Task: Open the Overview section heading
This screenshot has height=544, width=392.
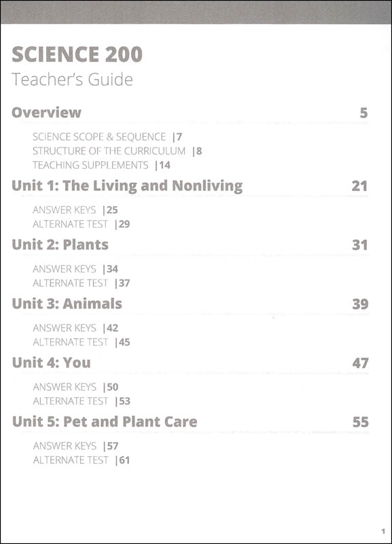Action: pos(46,112)
